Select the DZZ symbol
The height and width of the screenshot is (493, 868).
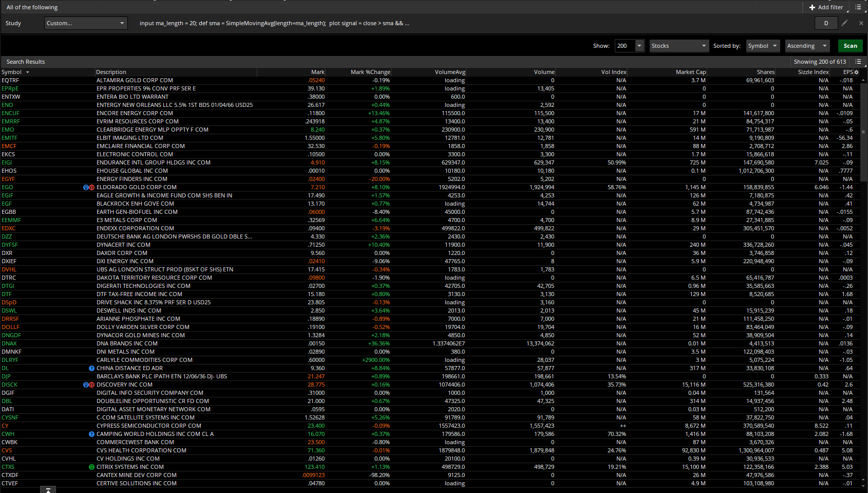[7, 237]
